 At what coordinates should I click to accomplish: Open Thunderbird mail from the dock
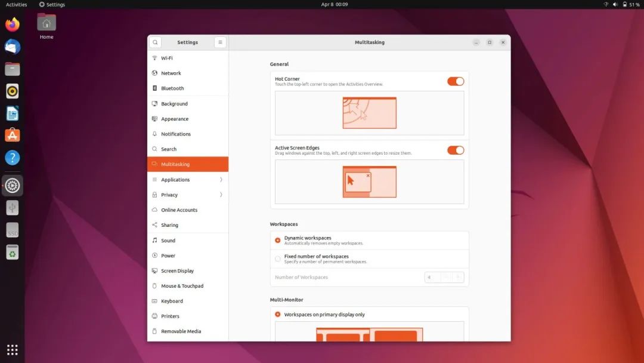point(13,47)
